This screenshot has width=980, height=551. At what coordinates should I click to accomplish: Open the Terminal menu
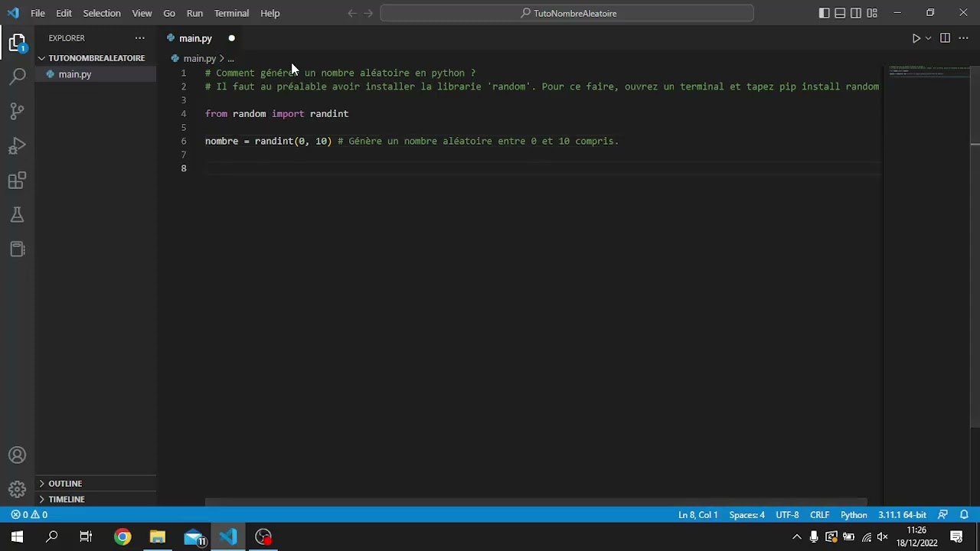[230, 13]
